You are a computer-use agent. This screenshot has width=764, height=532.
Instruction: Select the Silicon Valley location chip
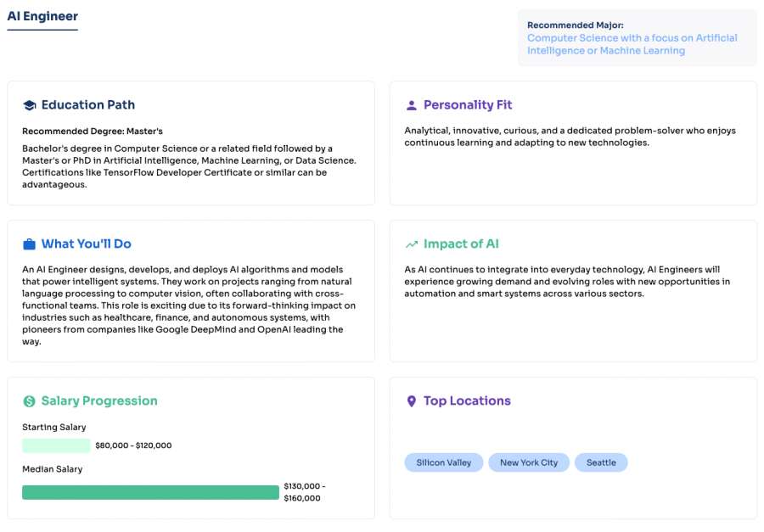click(444, 462)
